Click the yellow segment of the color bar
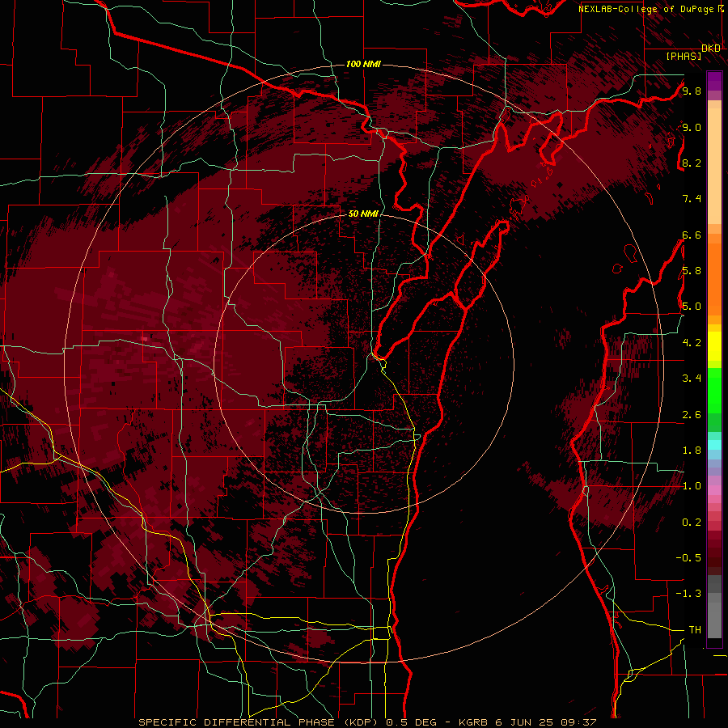Screen dimensions: 728x728 (714, 346)
